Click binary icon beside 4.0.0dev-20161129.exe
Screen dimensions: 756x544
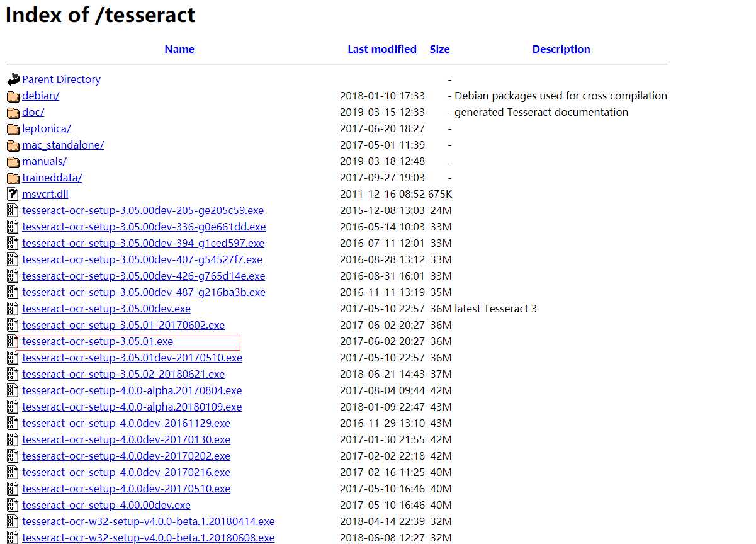pos(13,423)
